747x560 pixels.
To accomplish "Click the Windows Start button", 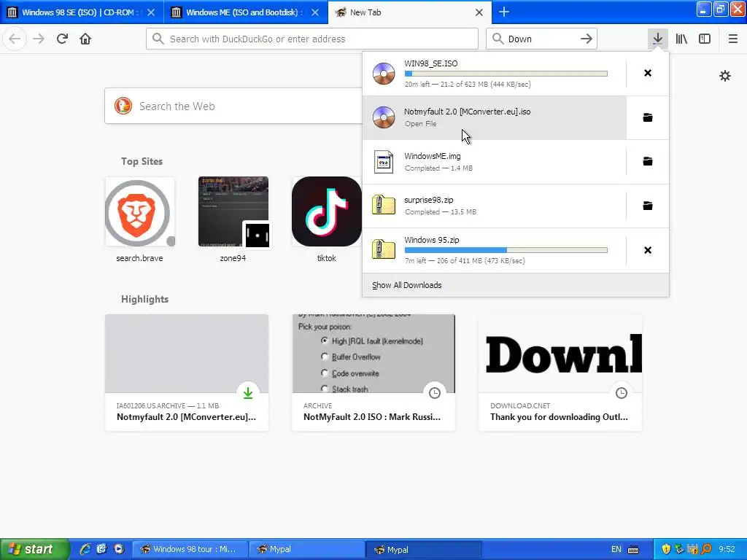I will (x=34, y=549).
